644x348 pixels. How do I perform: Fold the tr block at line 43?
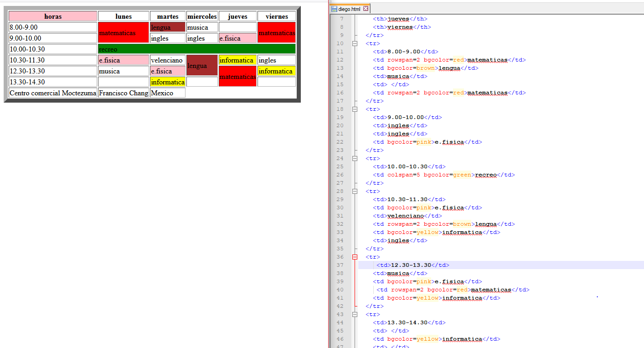[x=355, y=314]
